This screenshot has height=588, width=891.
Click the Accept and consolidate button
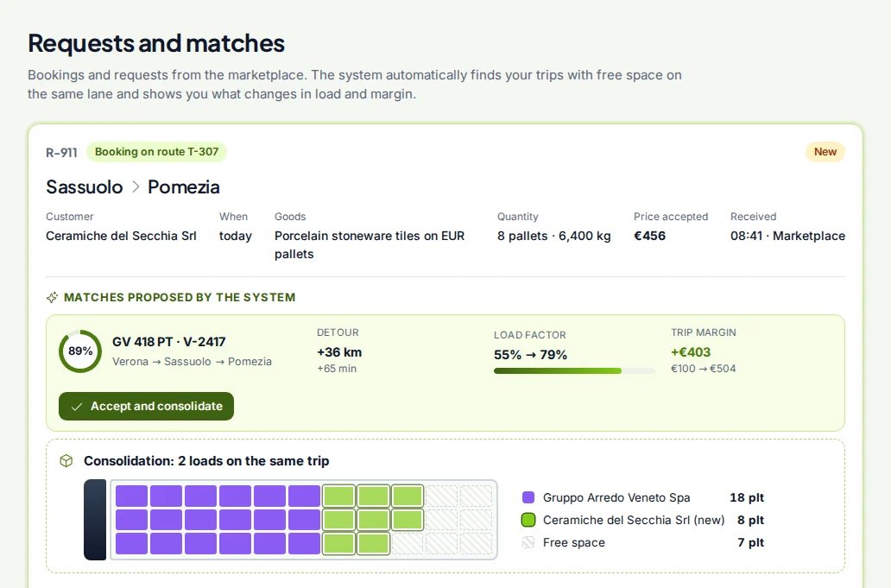[146, 406]
